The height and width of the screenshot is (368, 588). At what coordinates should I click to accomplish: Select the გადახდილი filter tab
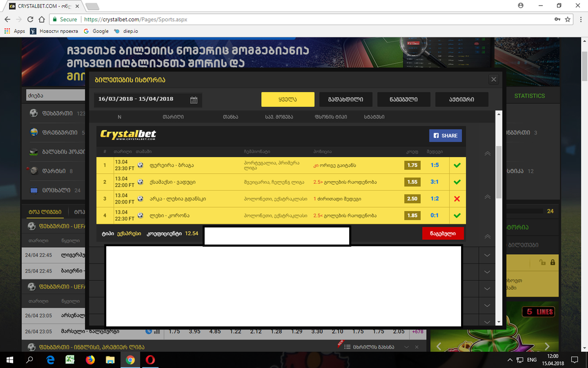pos(346,99)
